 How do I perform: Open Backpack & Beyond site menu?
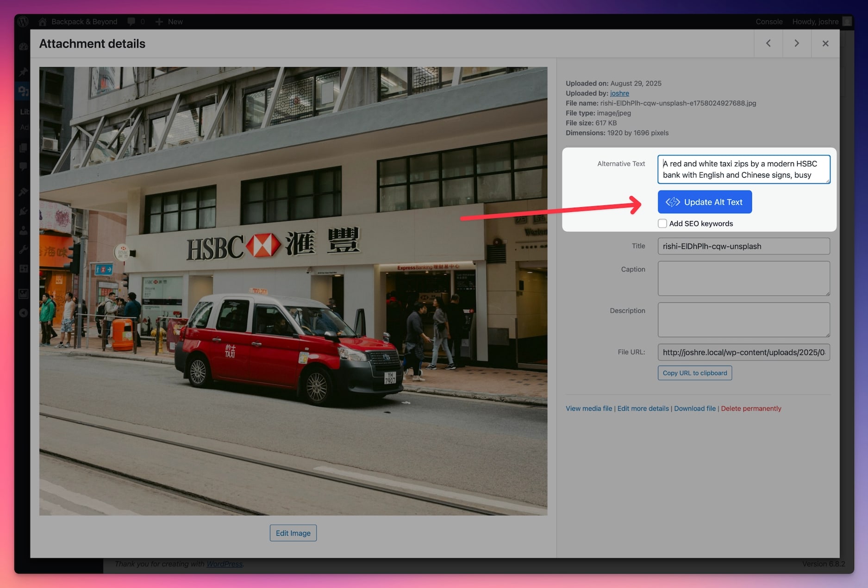(84, 21)
